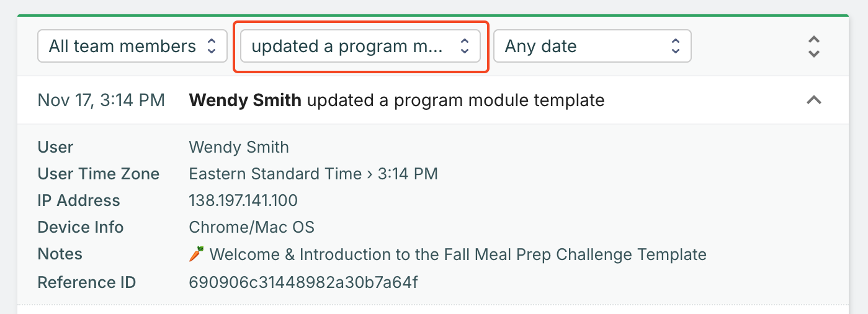868x314 pixels.
Task: Open the 'updated a program m...' activity filter
Action: 360,47
